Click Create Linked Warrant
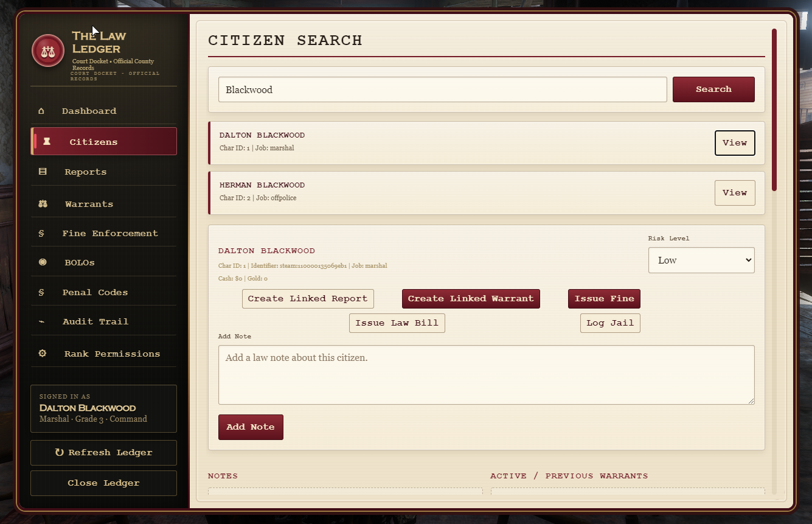This screenshot has width=812, height=524. pyautogui.click(x=471, y=299)
